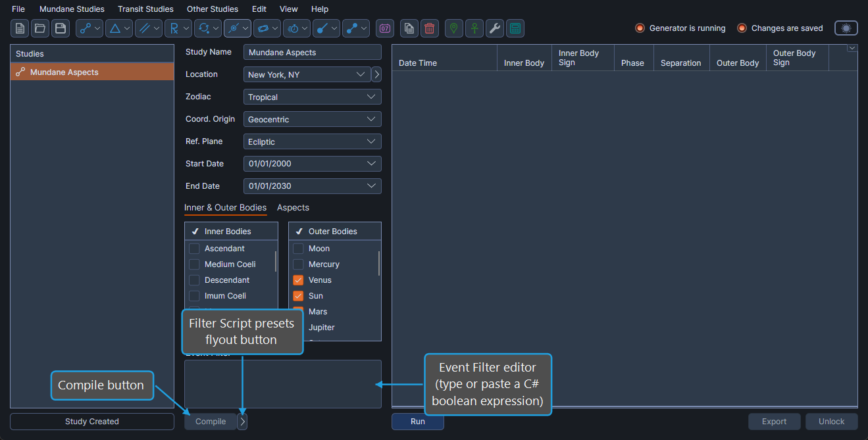Open the green location pin icon
This screenshot has height=440, width=868.
click(454, 28)
